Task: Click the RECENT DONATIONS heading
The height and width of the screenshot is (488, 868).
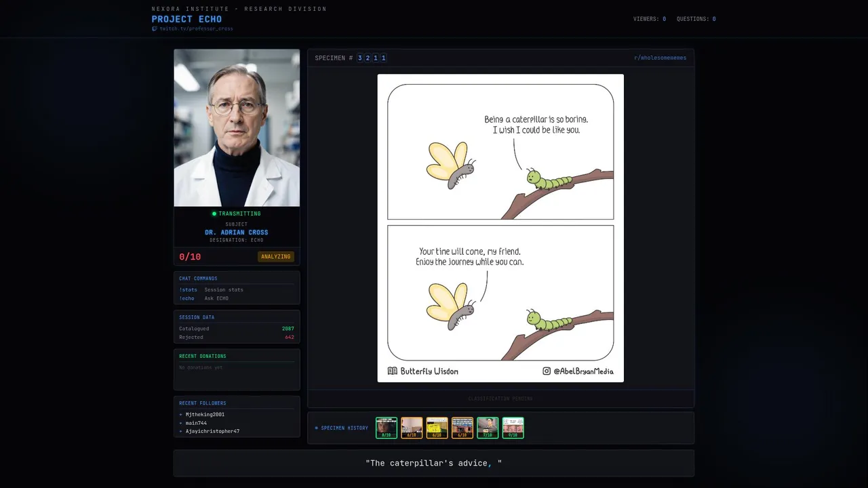Action: click(x=203, y=356)
